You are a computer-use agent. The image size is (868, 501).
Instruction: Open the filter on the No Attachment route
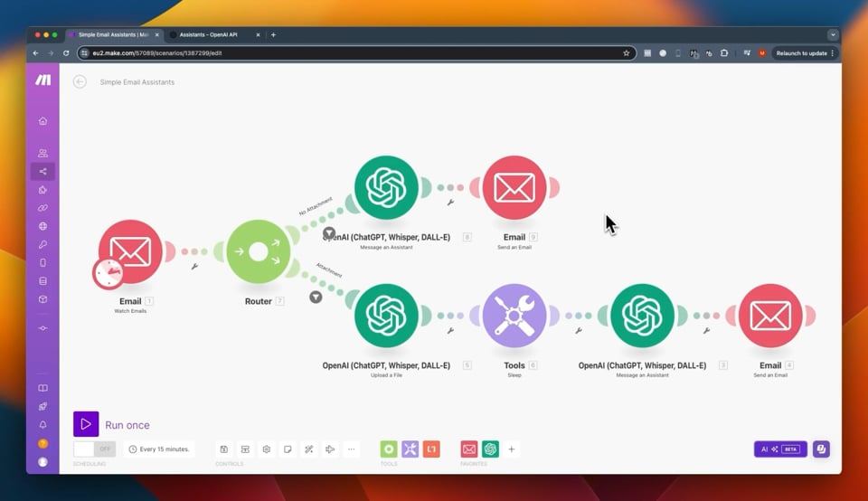tap(329, 233)
